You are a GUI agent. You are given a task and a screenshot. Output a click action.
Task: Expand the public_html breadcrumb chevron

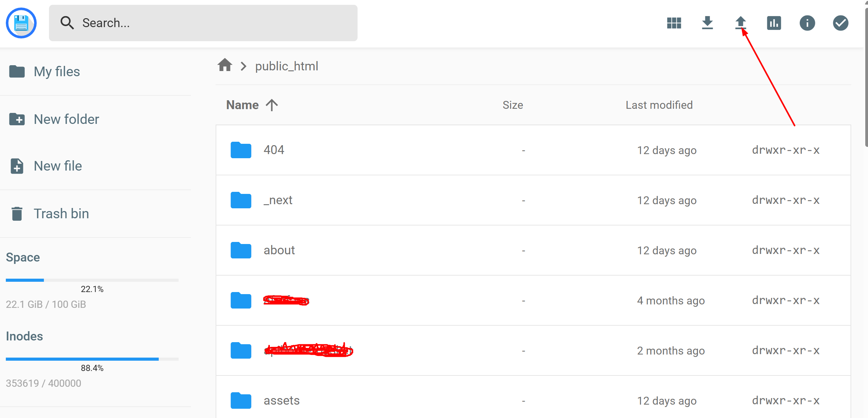(x=243, y=66)
